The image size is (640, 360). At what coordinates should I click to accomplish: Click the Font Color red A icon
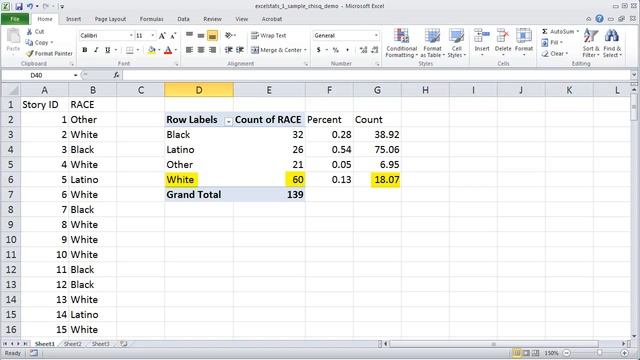[x=168, y=50]
